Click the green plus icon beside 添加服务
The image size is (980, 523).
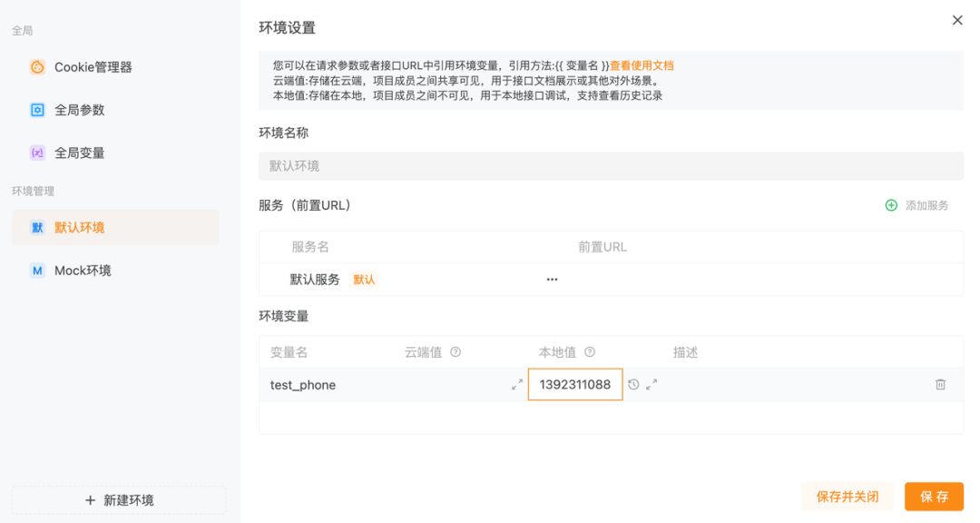(891, 205)
